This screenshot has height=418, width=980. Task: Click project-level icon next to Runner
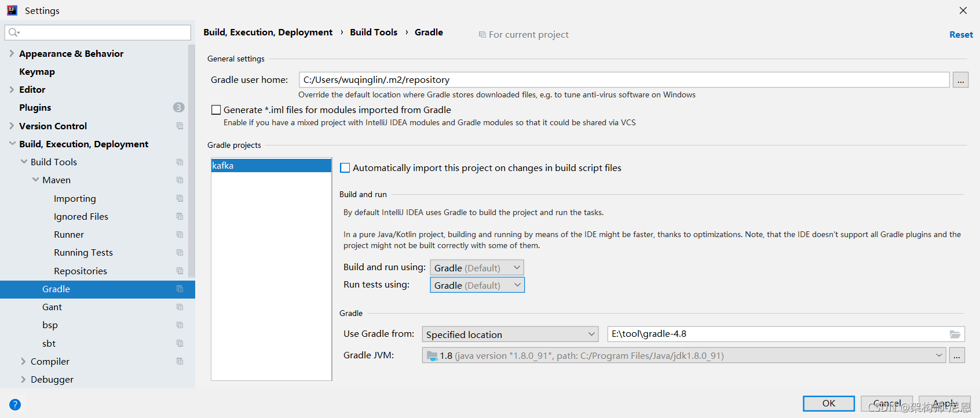point(180,235)
